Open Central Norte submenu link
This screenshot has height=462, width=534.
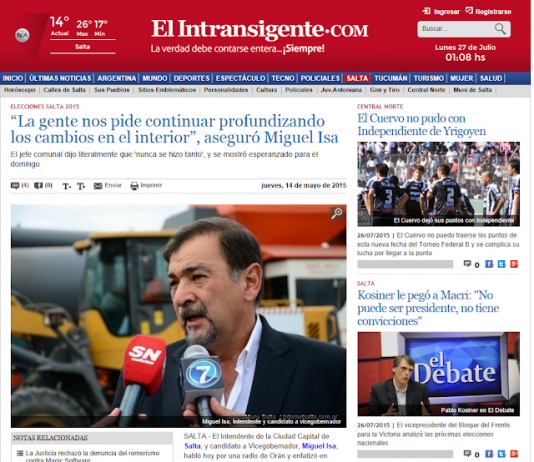coord(426,90)
